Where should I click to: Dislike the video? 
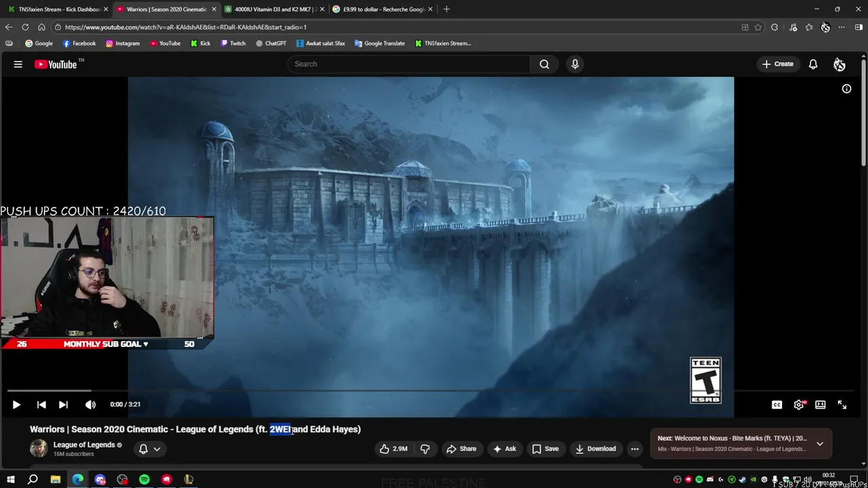tap(425, 449)
